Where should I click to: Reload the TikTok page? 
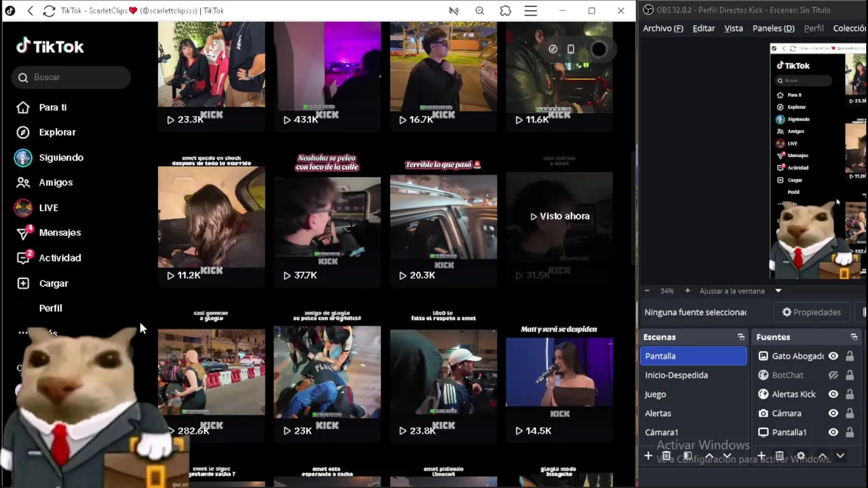point(49,11)
